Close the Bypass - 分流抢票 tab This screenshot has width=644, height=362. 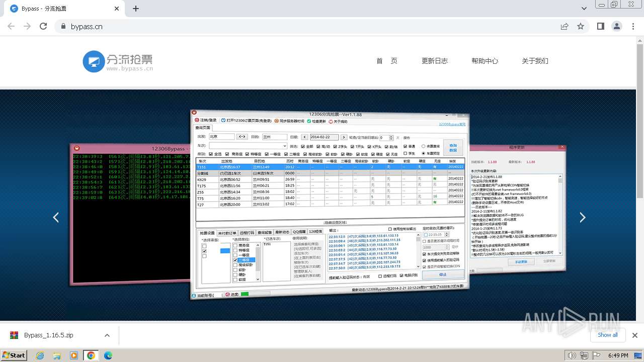point(117,9)
